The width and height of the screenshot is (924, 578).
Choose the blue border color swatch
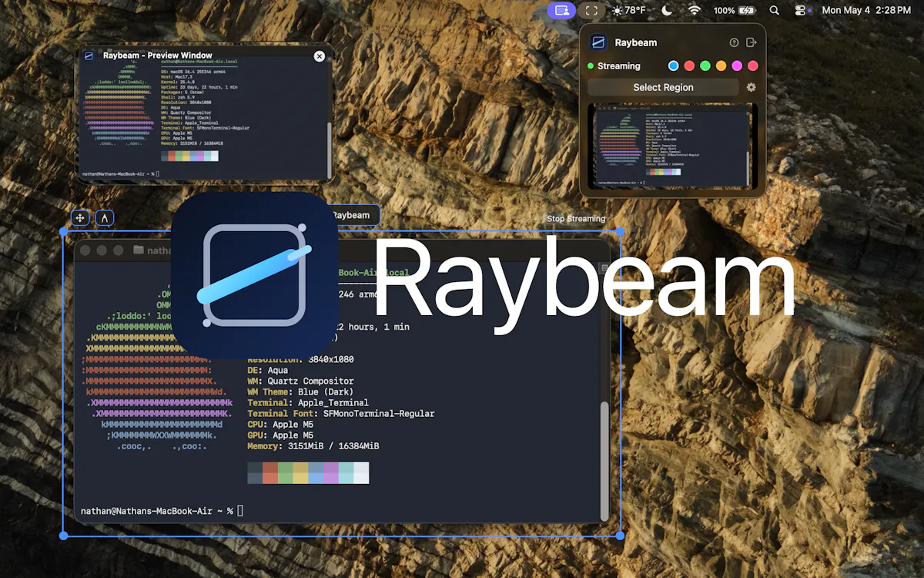coord(674,66)
